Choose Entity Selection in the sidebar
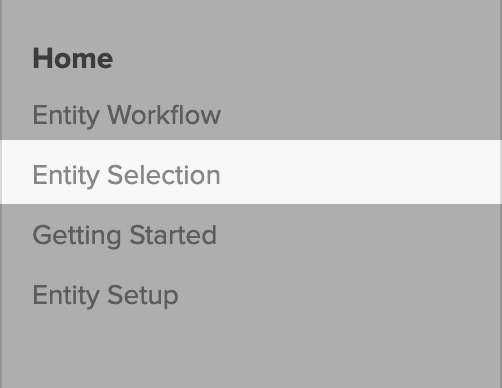 click(251, 172)
